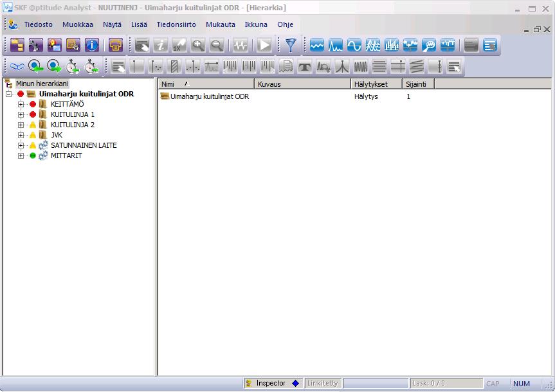Sort by the Nimi column header

tap(206, 84)
